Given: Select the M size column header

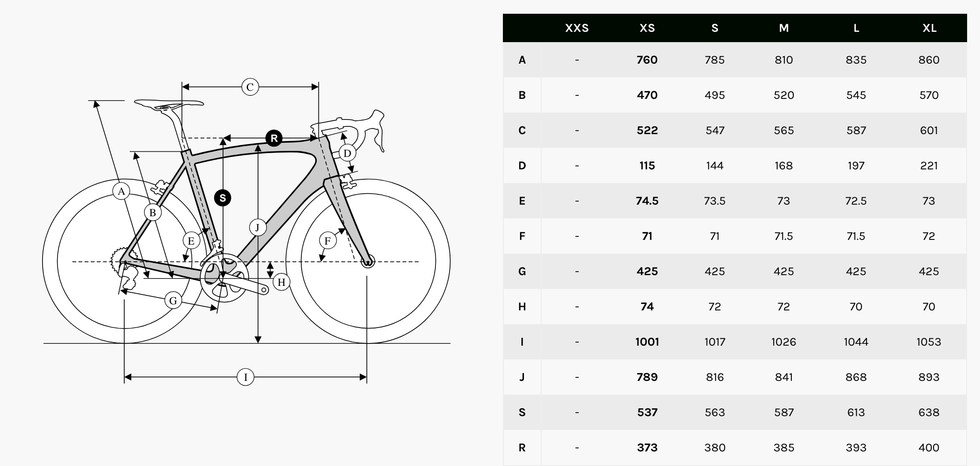Looking at the screenshot, I should click(784, 28).
